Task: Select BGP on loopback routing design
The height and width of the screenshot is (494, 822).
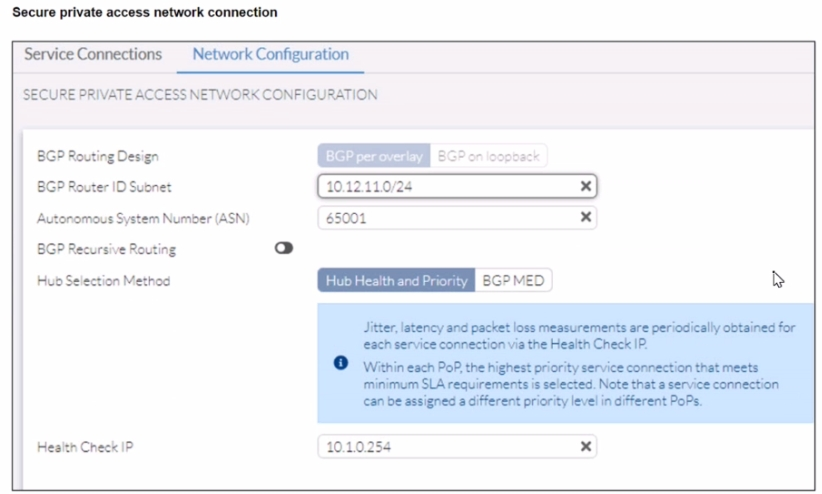Action: pos(488,156)
